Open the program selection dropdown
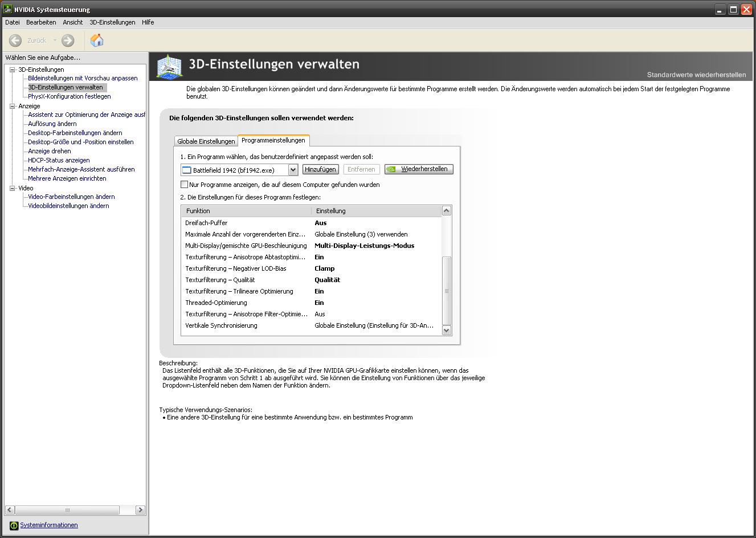 point(293,170)
